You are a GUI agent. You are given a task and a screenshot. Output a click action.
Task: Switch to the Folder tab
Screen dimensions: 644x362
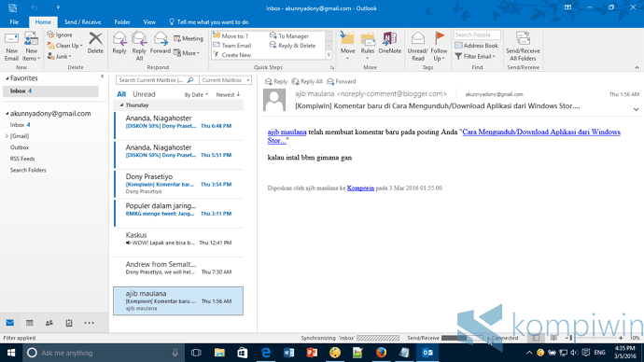click(x=122, y=22)
